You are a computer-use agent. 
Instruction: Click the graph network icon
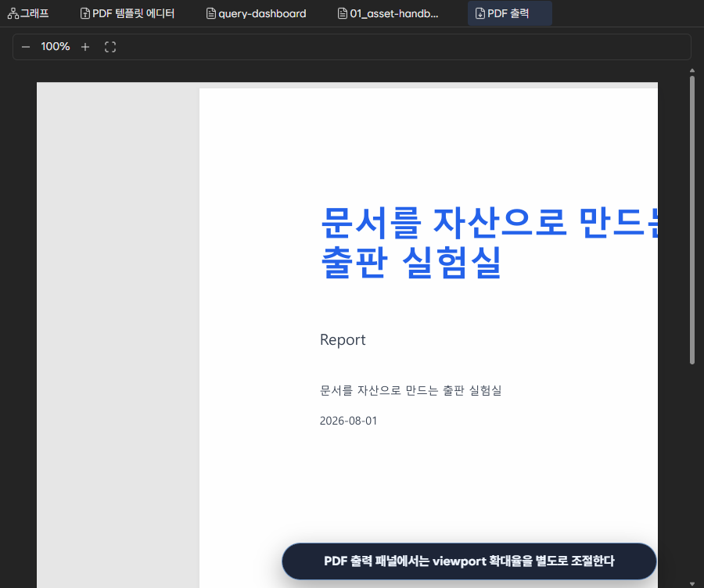(13, 13)
